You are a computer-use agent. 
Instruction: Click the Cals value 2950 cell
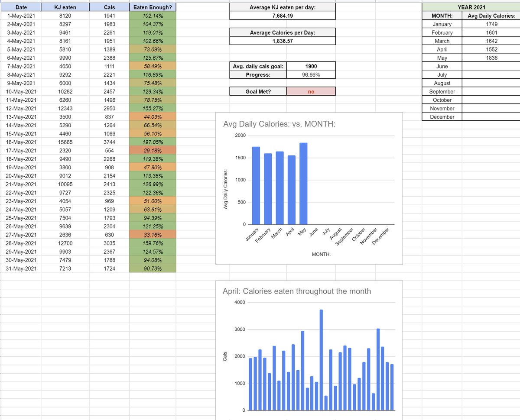pyautogui.click(x=109, y=108)
